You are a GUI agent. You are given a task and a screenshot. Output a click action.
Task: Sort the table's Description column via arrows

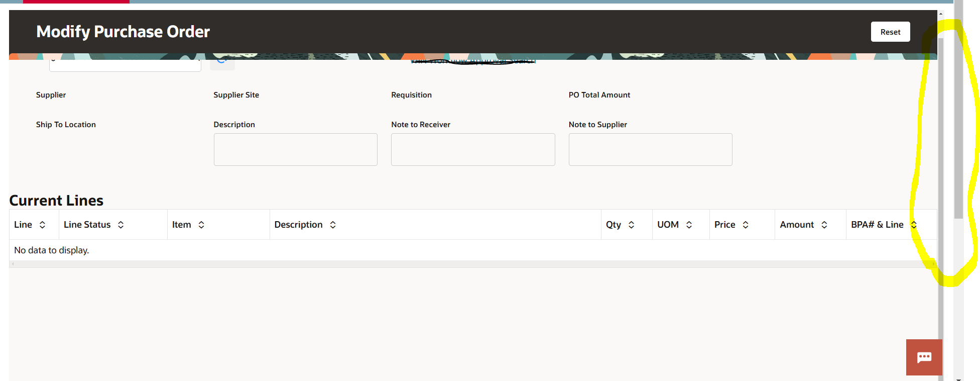pyautogui.click(x=333, y=225)
